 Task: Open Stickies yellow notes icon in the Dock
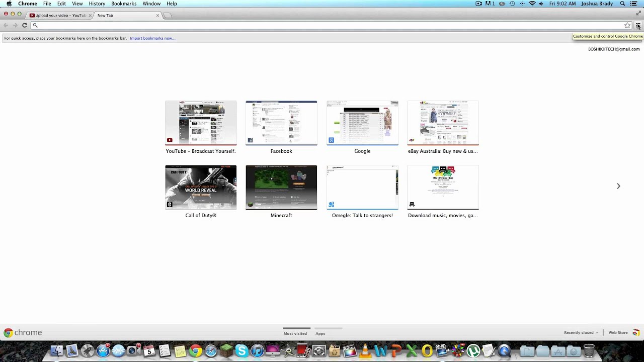pos(180,350)
